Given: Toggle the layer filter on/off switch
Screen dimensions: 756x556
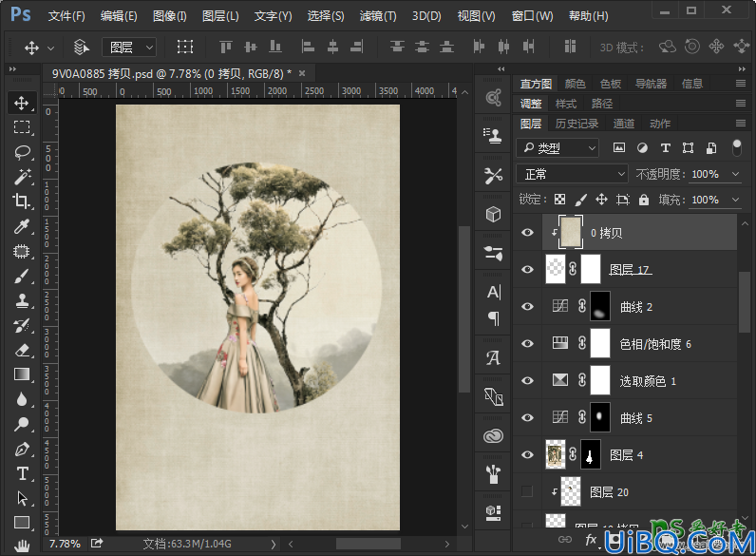Looking at the screenshot, I should click(736, 147).
